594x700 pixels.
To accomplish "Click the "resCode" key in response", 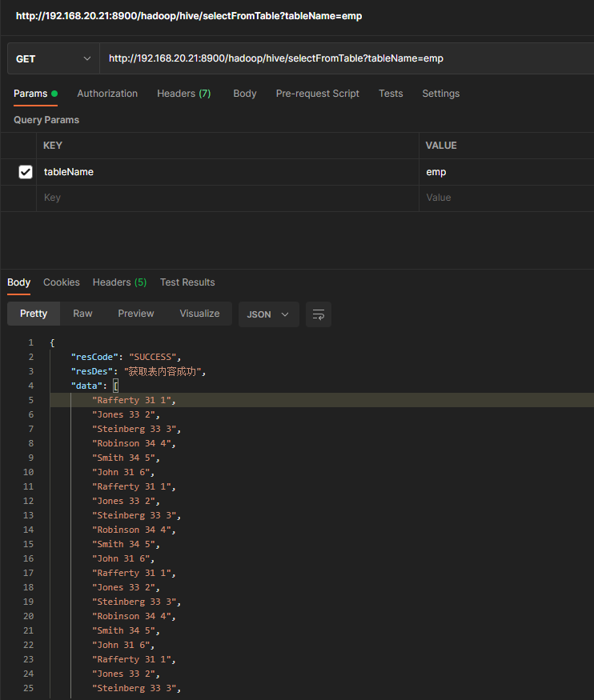I will pyautogui.click(x=94, y=357).
